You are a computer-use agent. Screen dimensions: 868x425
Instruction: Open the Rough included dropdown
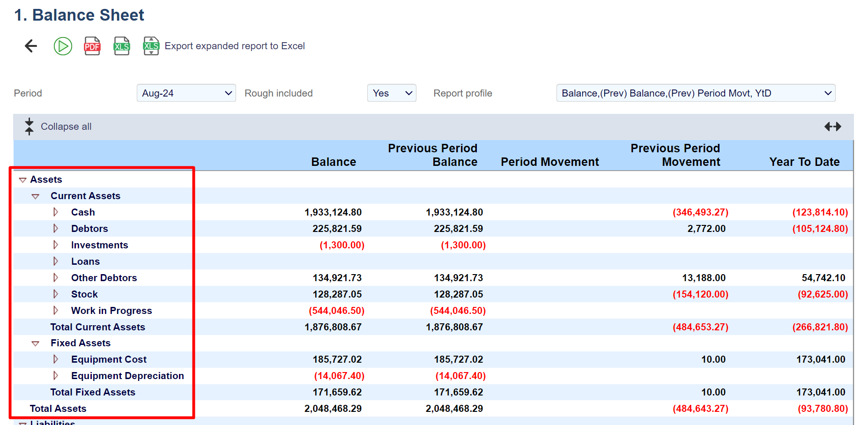[x=392, y=93]
